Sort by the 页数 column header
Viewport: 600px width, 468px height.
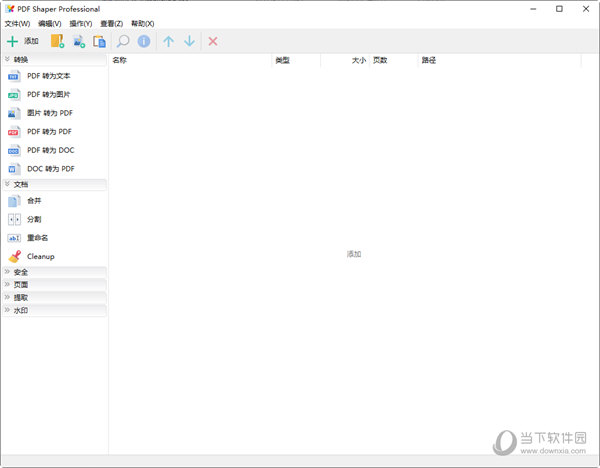tap(380, 60)
